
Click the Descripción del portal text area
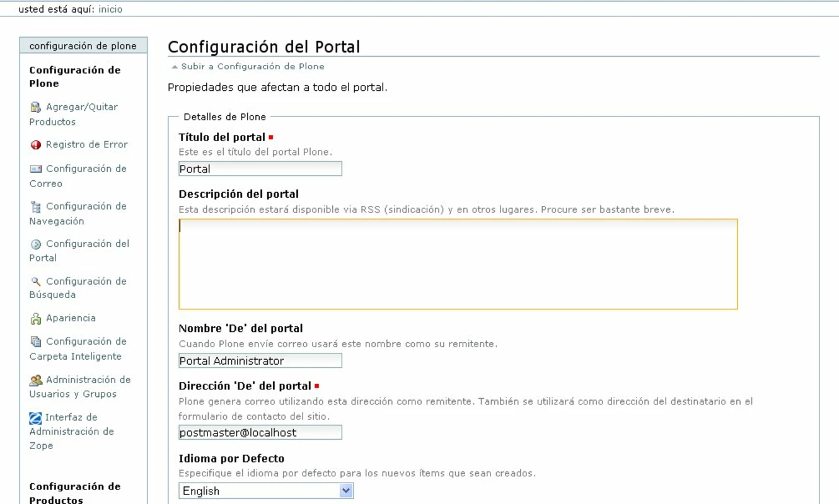click(x=458, y=264)
